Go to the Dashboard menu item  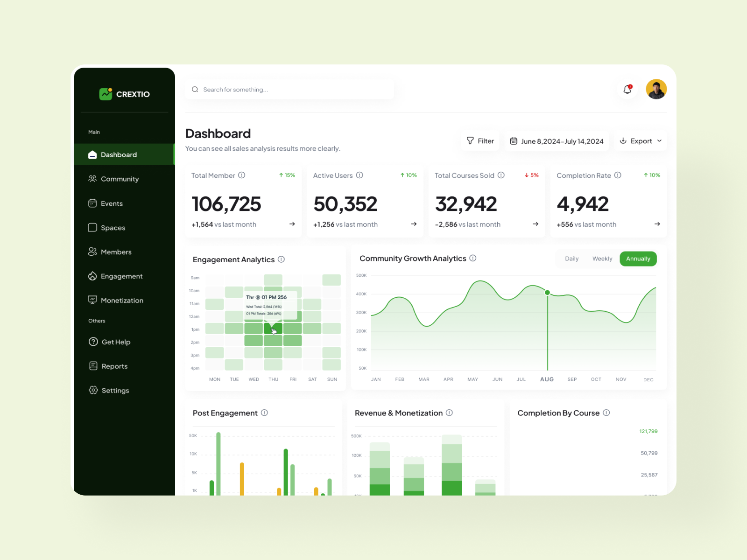(119, 154)
